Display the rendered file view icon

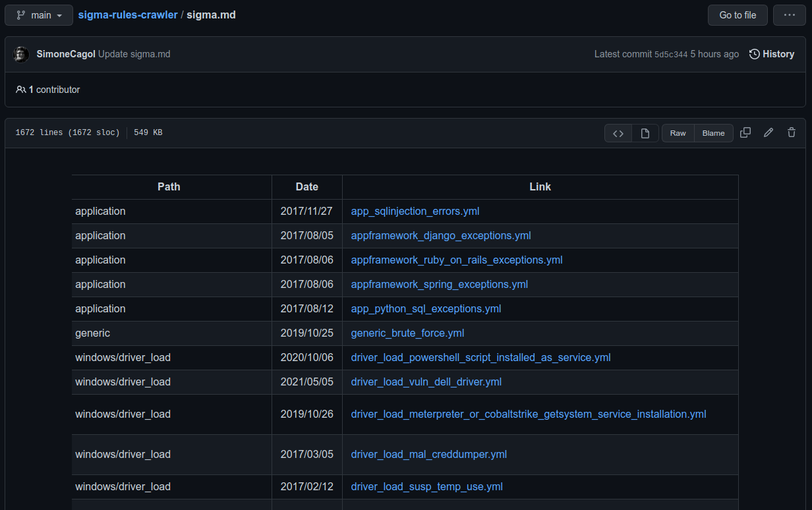[645, 133]
